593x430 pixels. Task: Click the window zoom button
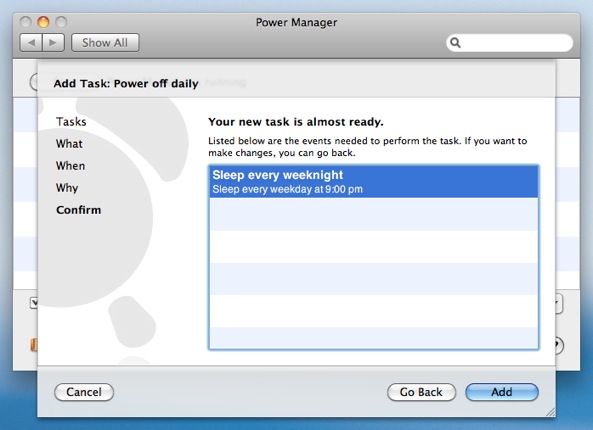[x=61, y=22]
